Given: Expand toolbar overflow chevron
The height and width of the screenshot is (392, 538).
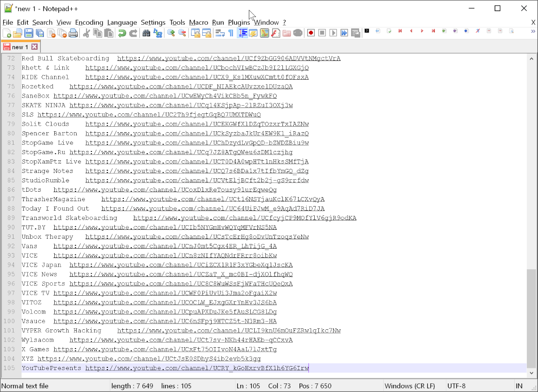Looking at the screenshot, I should [533, 31].
